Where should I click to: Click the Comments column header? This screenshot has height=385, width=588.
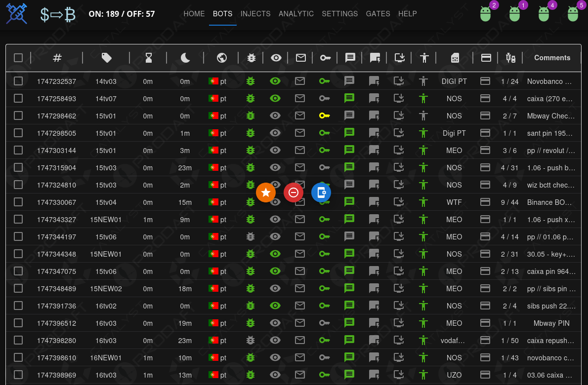[552, 58]
